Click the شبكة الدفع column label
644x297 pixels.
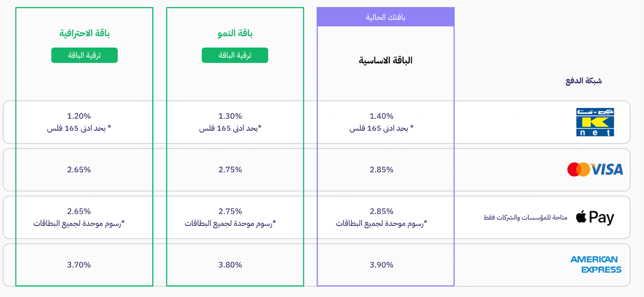click(584, 81)
